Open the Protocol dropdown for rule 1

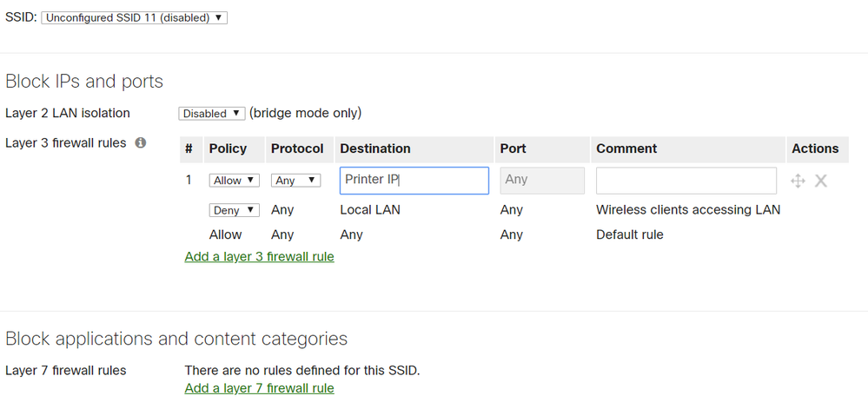[x=295, y=181]
